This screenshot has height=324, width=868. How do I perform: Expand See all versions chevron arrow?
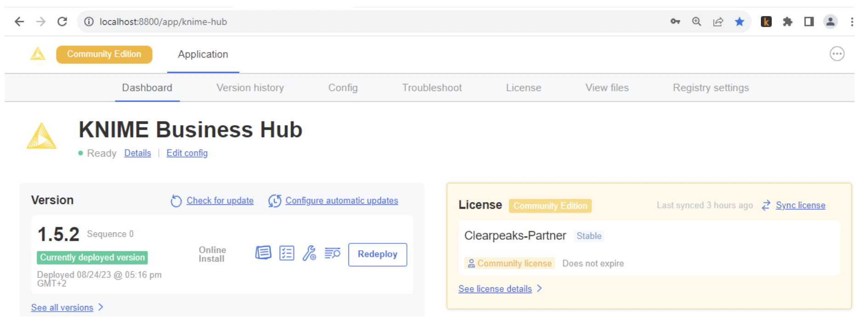point(101,307)
